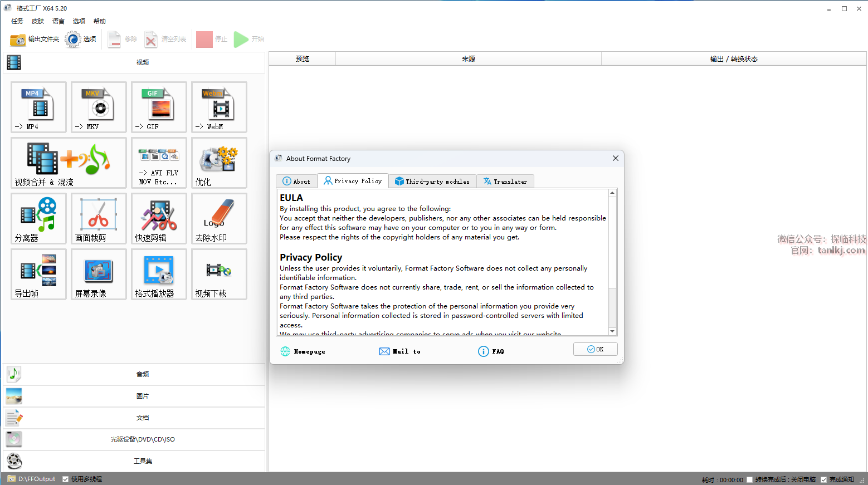The width and height of the screenshot is (868, 485).
Task: Click the EULA scrollbar down arrow
Action: point(612,331)
